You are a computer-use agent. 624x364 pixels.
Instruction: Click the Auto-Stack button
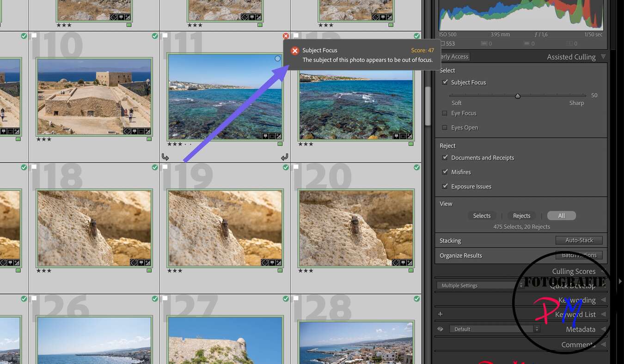579,240
